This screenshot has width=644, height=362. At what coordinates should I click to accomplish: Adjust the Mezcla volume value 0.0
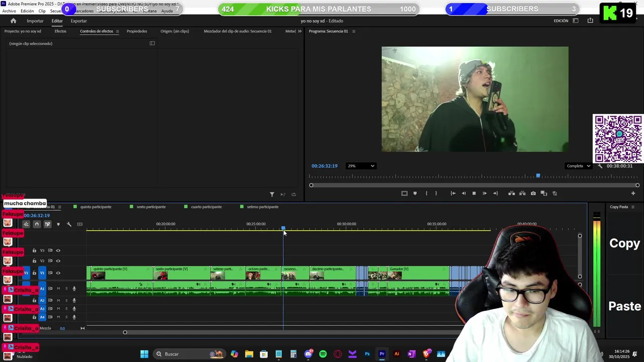coord(62,328)
